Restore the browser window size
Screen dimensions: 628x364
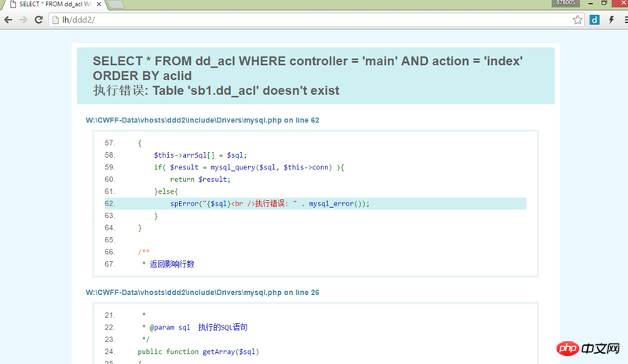(604, 3)
